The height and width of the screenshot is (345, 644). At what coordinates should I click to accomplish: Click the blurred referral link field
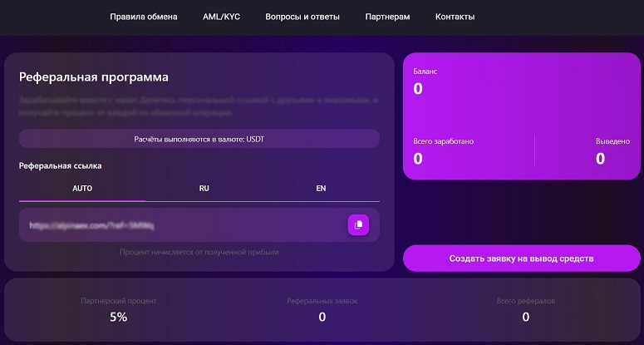pyautogui.click(x=199, y=224)
